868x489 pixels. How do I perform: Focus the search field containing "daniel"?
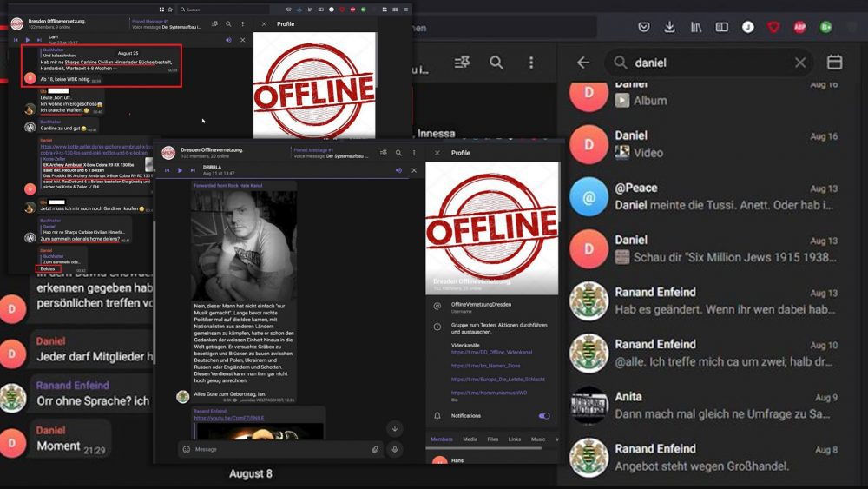[710, 63]
